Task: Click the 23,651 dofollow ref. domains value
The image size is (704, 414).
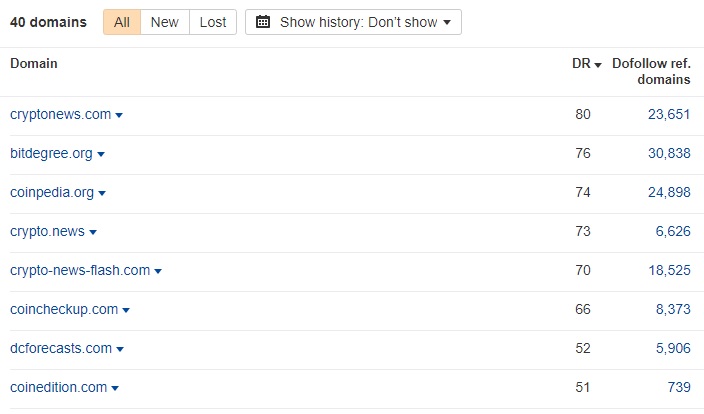Action: (x=666, y=115)
